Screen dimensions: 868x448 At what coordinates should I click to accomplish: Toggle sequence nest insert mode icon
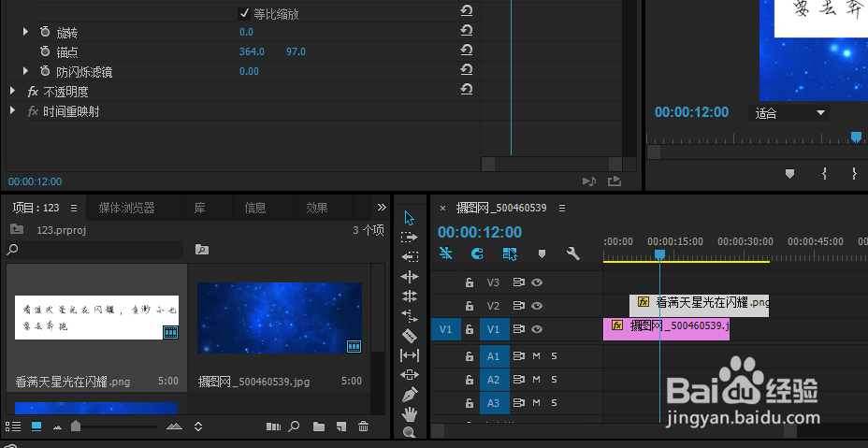(x=445, y=253)
